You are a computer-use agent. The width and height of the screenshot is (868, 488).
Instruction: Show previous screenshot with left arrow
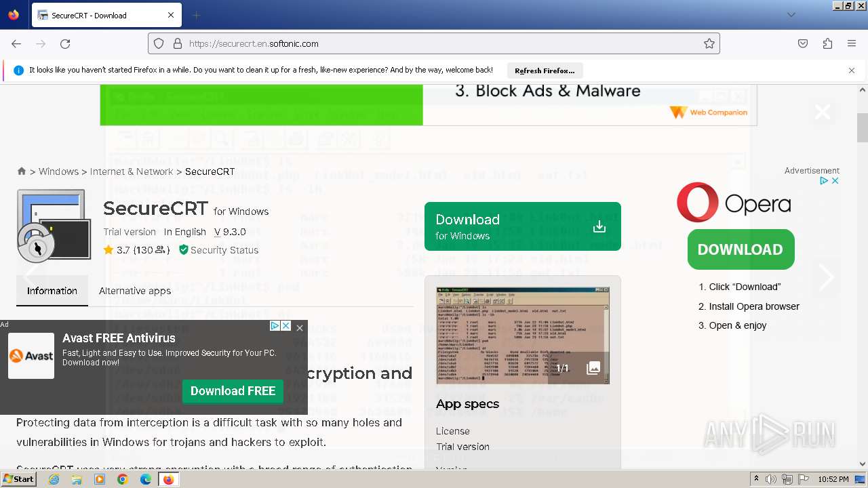pyautogui.click(x=31, y=277)
